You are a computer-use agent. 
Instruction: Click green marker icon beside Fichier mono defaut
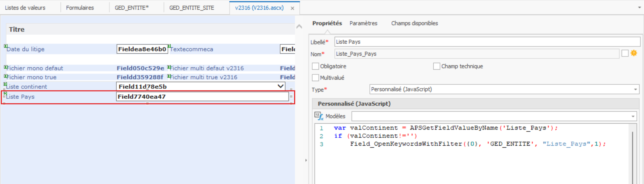(6, 67)
